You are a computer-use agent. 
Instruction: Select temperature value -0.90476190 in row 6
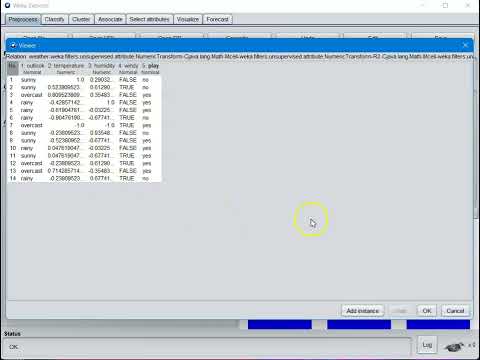(66, 118)
